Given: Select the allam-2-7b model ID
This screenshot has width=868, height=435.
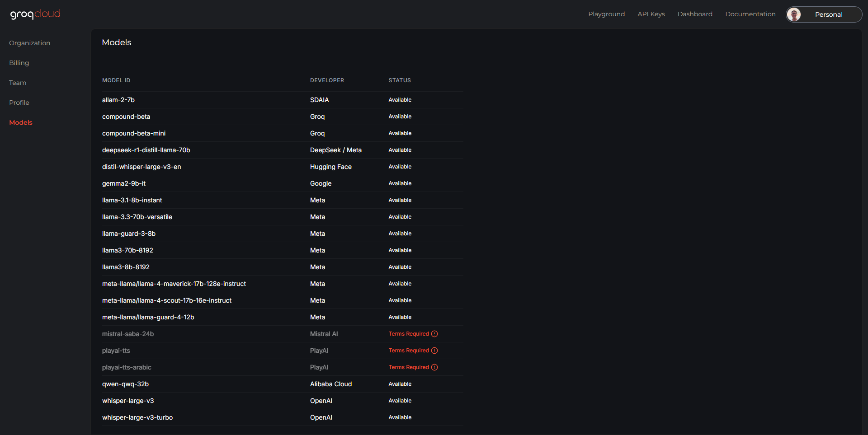Looking at the screenshot, I should 118,100.
